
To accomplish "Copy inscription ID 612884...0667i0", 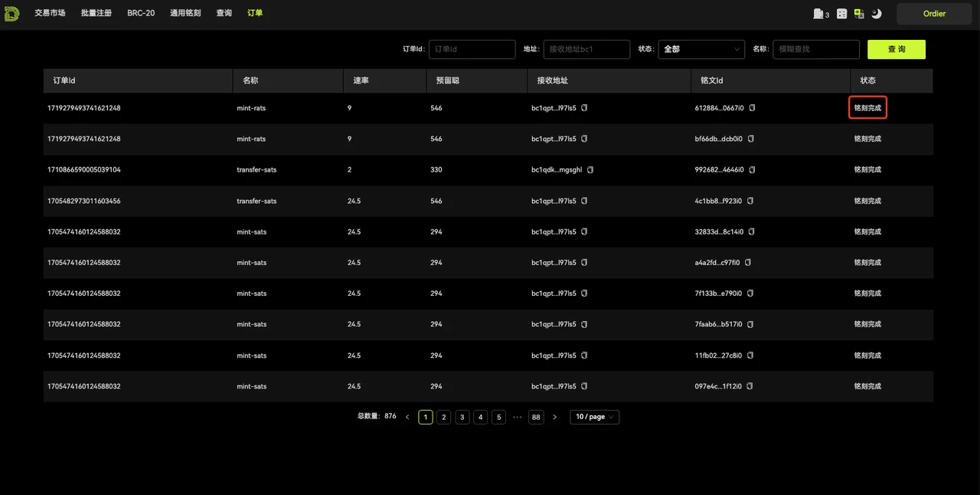I will click(752, 108).
